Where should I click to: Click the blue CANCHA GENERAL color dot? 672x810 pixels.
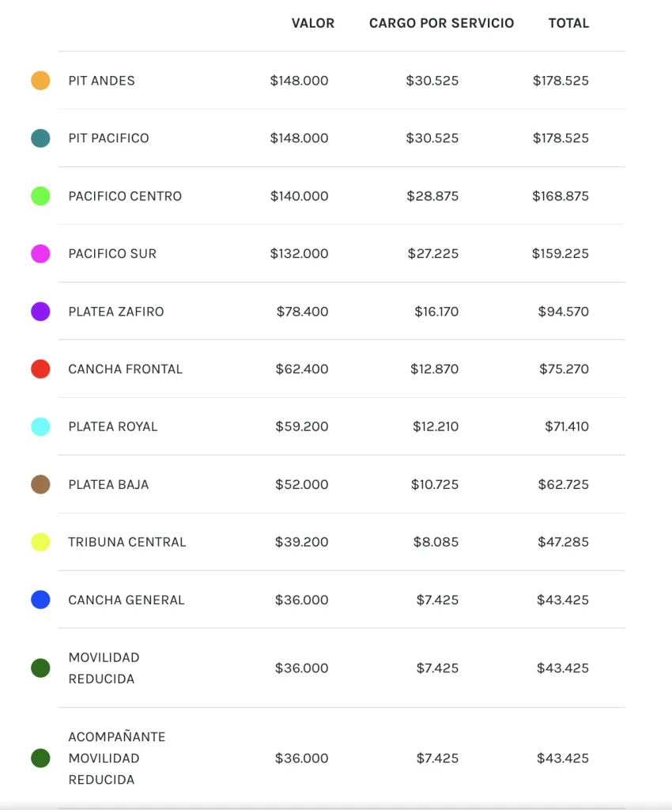40,600
